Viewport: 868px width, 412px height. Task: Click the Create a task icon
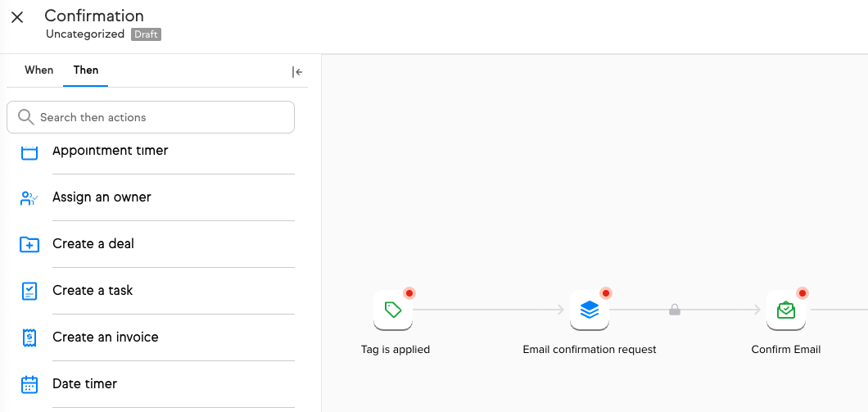[29, 291]
